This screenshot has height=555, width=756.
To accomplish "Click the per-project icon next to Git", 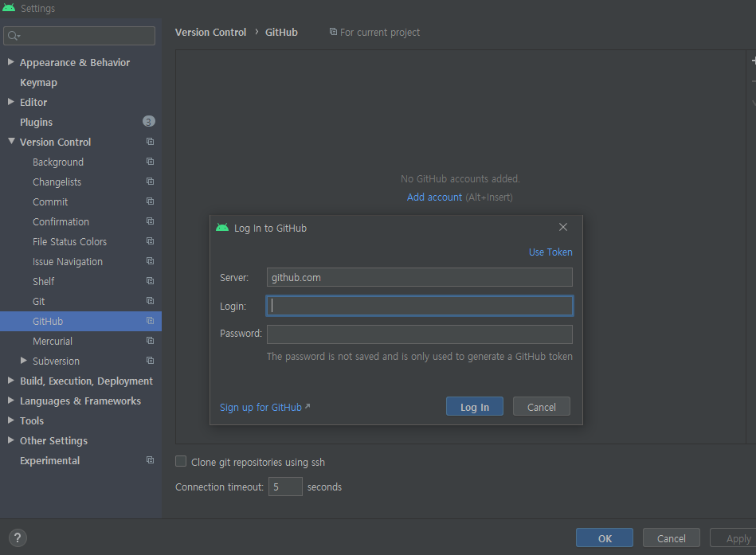I will (x=150, y=301).
